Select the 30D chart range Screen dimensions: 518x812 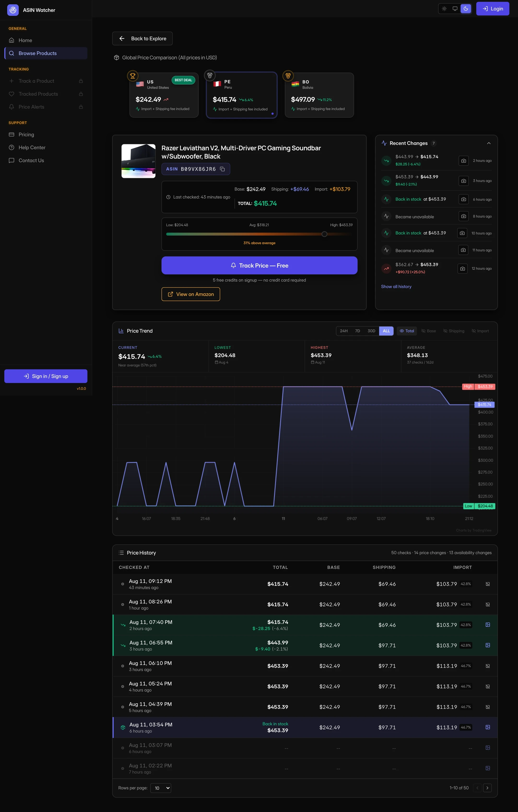point(371,331)
